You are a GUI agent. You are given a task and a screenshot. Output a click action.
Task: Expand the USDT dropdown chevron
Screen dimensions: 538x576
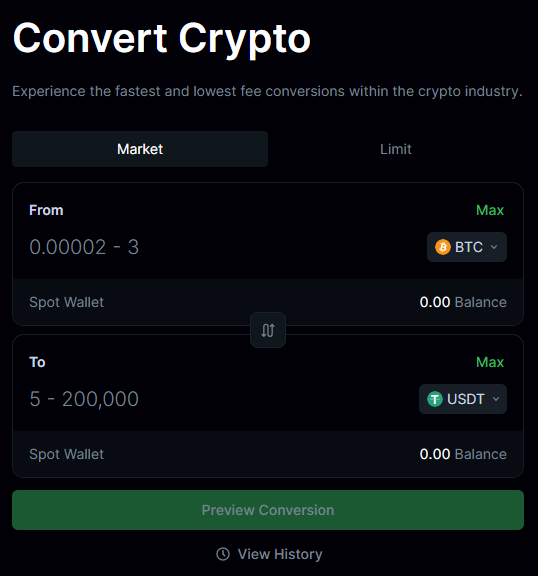(x=496, y=399)
